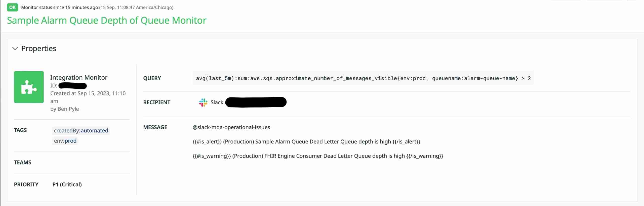644x206 pixels.
Task: Click the Created at Sep 15 date text
Action: [88, 93]
